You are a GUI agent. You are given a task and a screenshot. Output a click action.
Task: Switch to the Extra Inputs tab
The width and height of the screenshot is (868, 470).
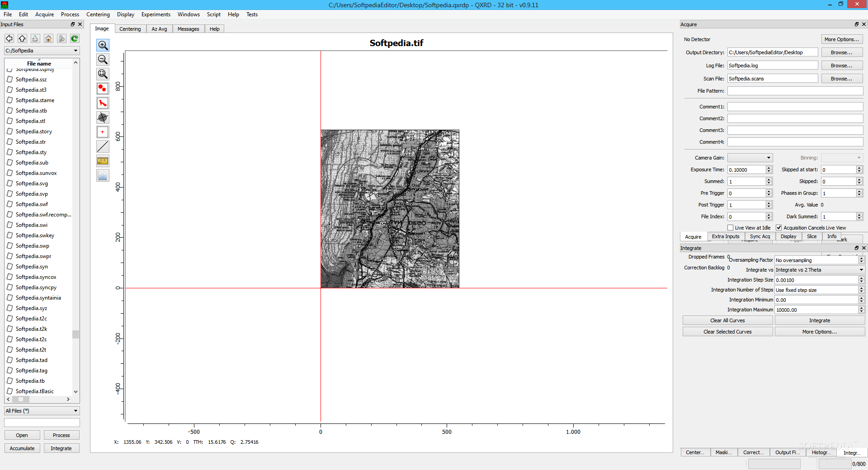pos(726,236)
